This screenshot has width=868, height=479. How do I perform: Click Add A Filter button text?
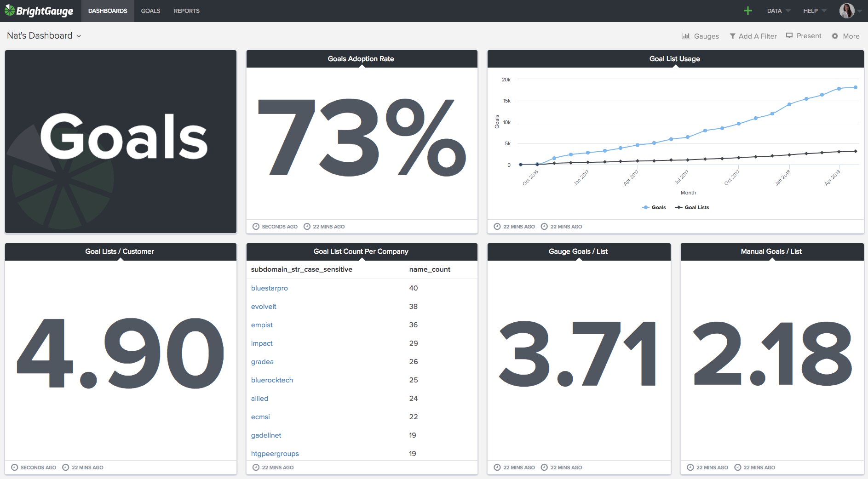758,36
